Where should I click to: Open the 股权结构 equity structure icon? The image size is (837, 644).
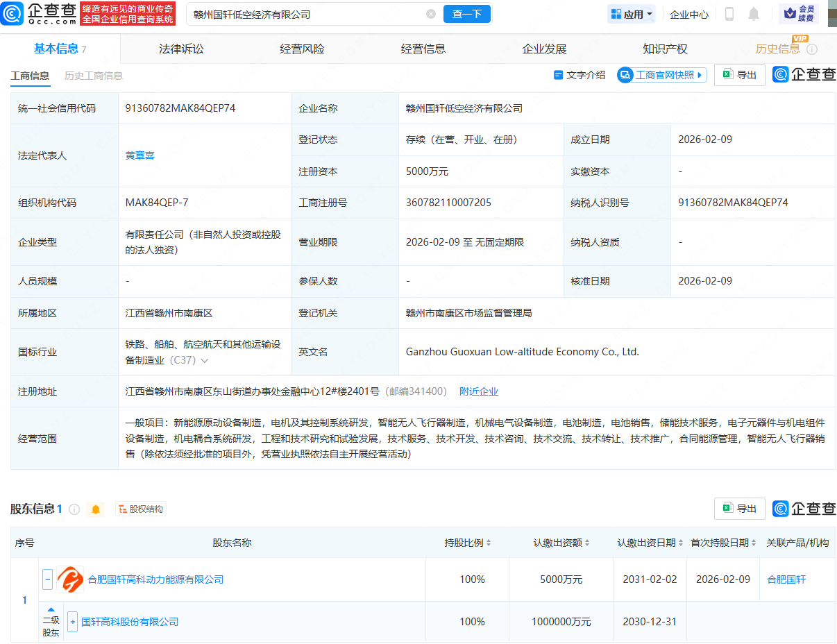click(140, 509)
